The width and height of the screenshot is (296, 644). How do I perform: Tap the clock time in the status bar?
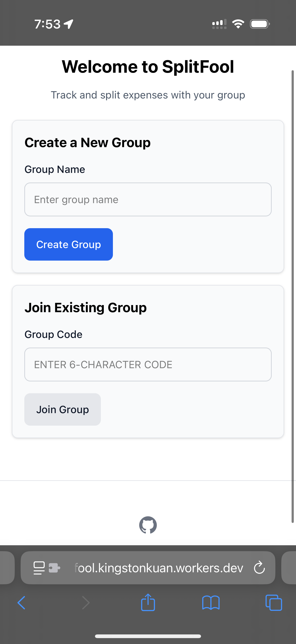click(x=47, y=24)
